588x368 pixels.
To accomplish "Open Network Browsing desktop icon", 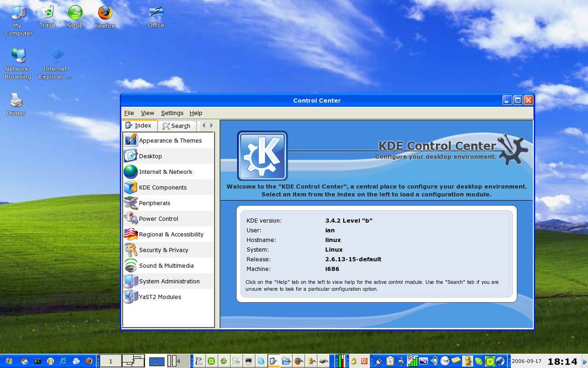I will [18, 63].
